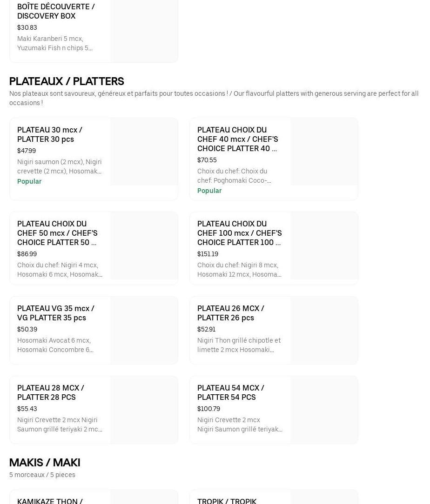Image resolution: width=430 pixels, height=504 pixels.
Task: Click the Plateau 26 MCX item image
Action: tap(324, 330)
